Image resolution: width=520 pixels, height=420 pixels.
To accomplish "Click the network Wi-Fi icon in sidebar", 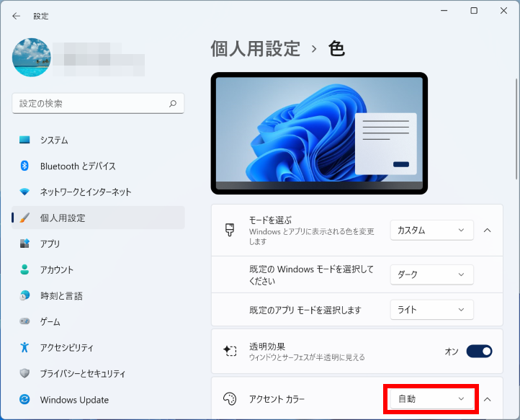I will (x=24, y=192).
